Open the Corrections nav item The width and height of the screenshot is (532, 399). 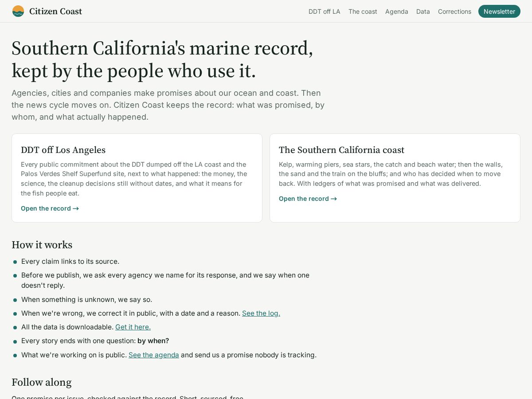tap(454, 12)
